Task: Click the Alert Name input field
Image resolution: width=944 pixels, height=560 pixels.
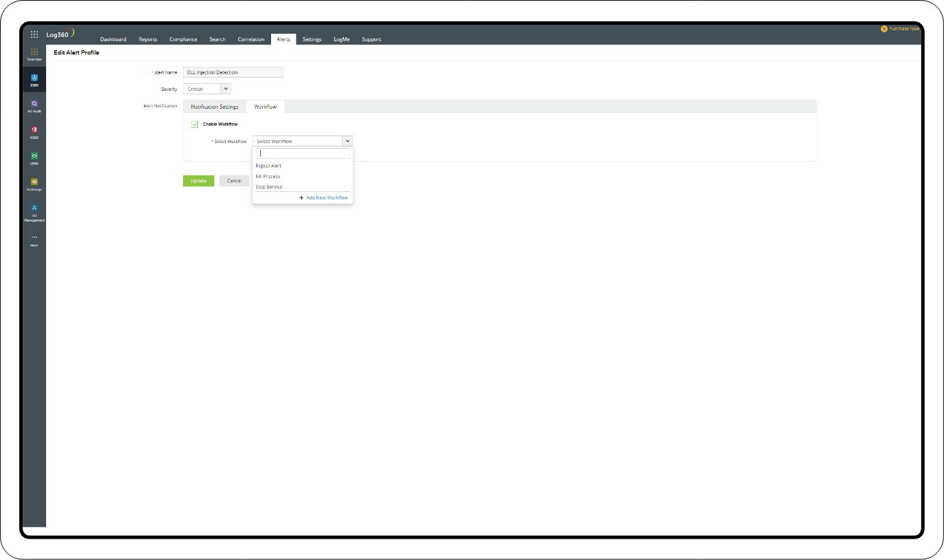Action: pyautogui.click(x=233, y=72)
